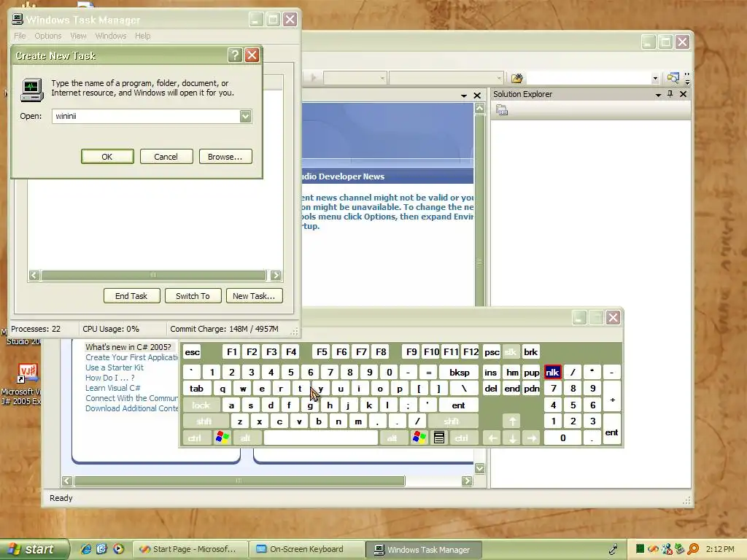Close the Start Page document tab
The image size is (747, 560).
[x=477, y=96]
